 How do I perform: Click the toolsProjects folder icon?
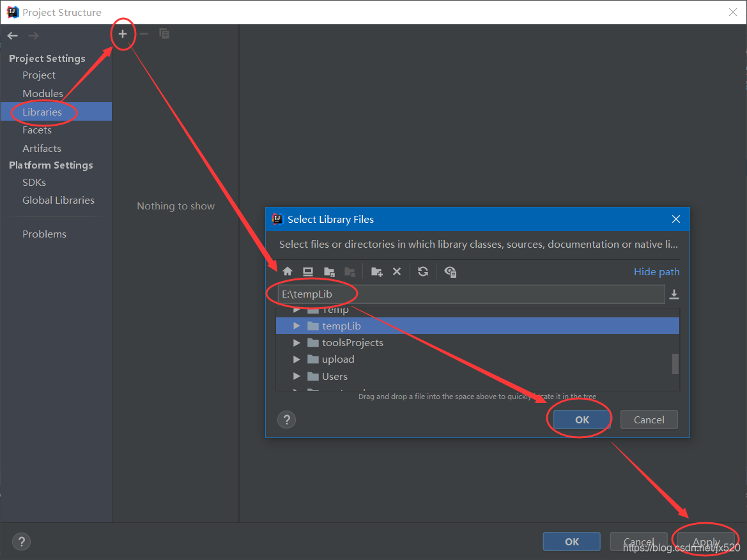pyautogui.click(x=313, y=342)
